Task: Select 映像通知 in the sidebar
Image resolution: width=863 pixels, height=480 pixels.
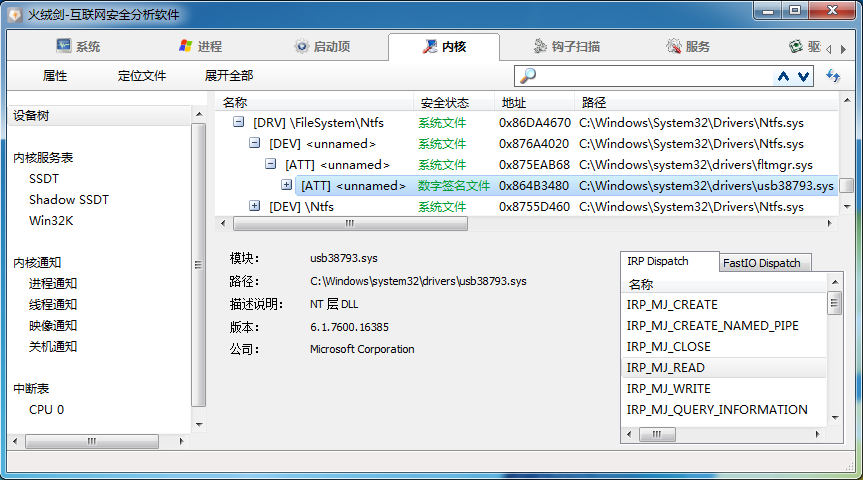Action: (x=53, y=325)
